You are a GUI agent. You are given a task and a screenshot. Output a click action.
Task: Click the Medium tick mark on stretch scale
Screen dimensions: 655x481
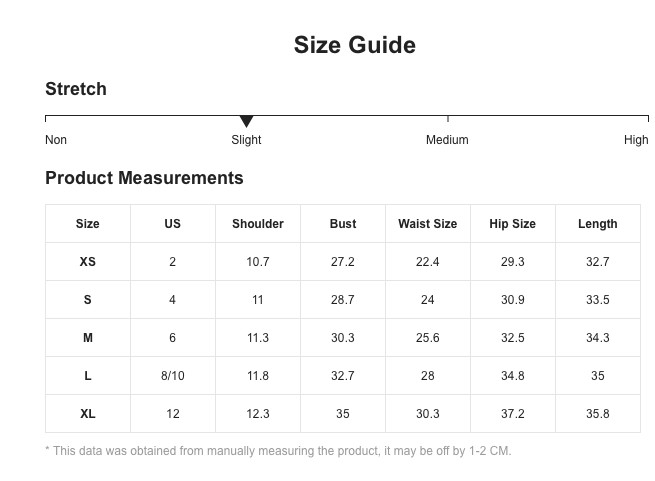(x=448, y=119)
